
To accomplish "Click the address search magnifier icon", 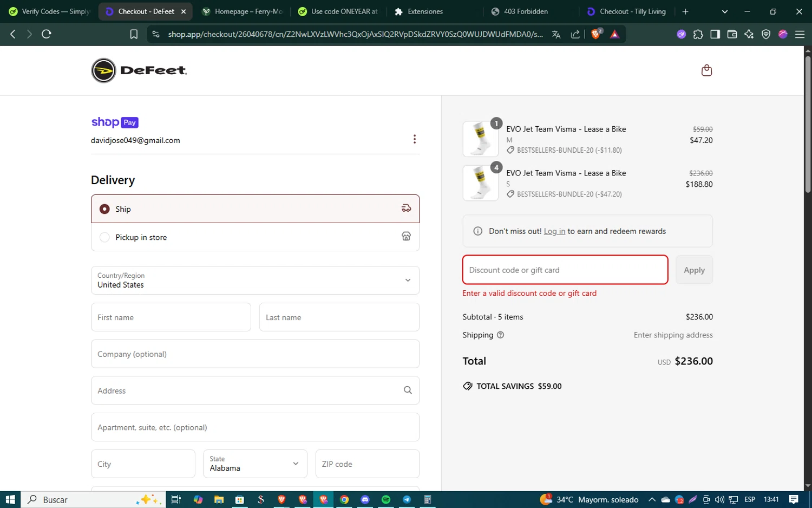I will click(x=408, y=390).
